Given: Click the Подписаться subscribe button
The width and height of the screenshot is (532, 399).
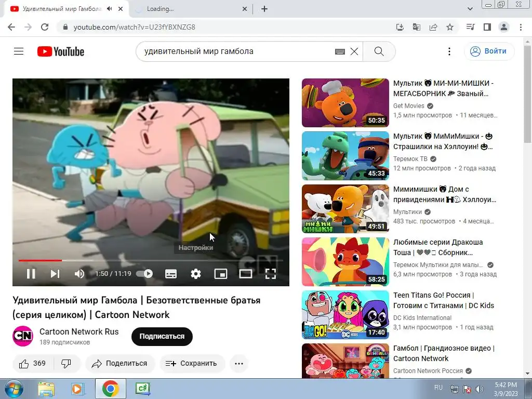Looking at the screenshot, I should pos(162,336).
